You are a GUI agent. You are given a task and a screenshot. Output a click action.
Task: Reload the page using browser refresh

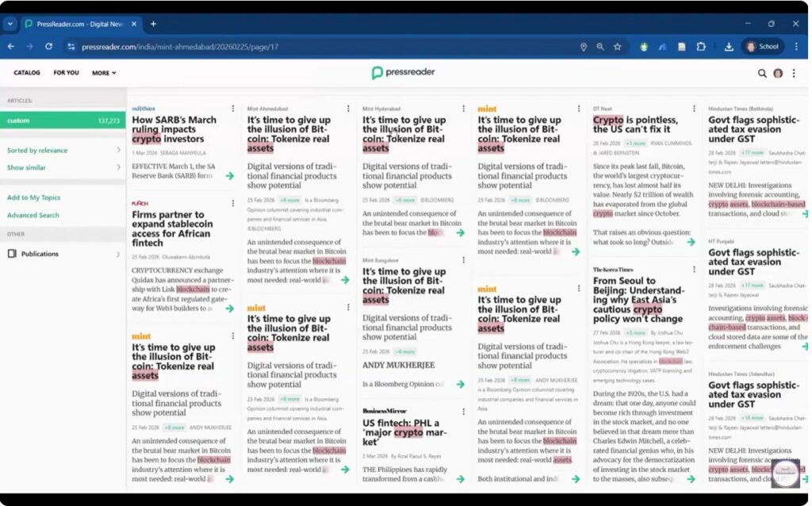pos(49,47)
